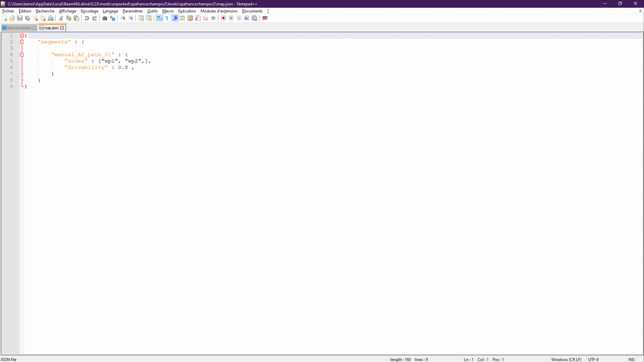Image resolution: width=644 pixels, height=362 pixels.
Task: Click "drivability" key on line 6
Action: 86,67
